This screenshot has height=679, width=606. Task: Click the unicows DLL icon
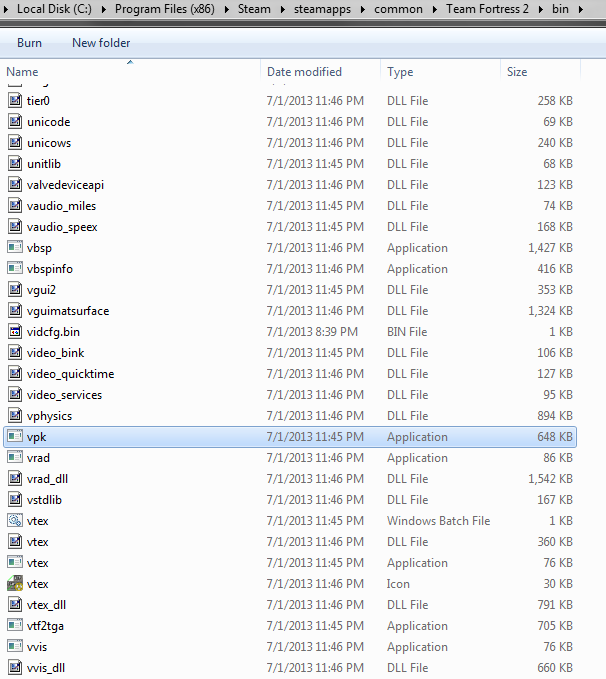coord(15,142)
